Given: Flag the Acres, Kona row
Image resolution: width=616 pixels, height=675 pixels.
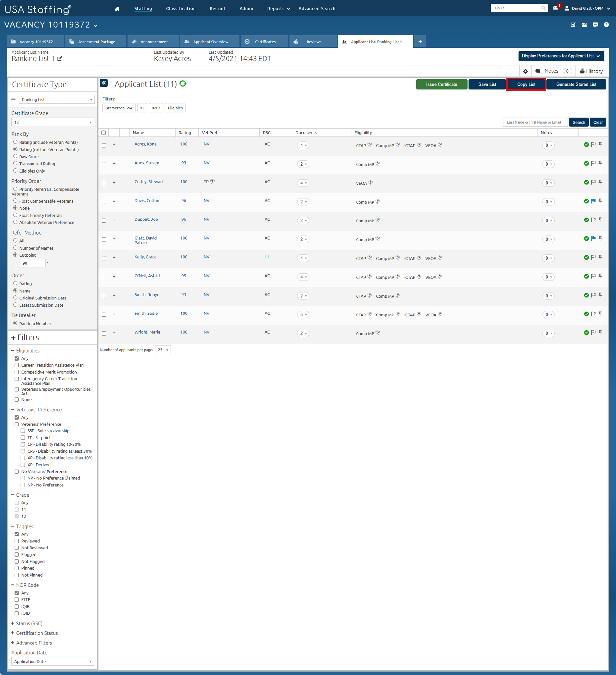Looking at the screenshot, I should (x=593, y=145).
